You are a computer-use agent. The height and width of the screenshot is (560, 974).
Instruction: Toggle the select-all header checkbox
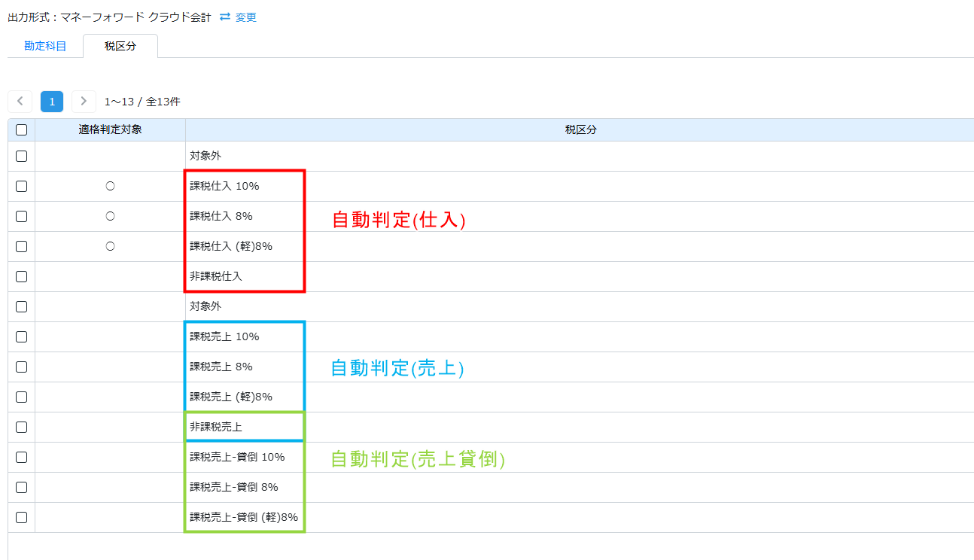pos(21,129)
